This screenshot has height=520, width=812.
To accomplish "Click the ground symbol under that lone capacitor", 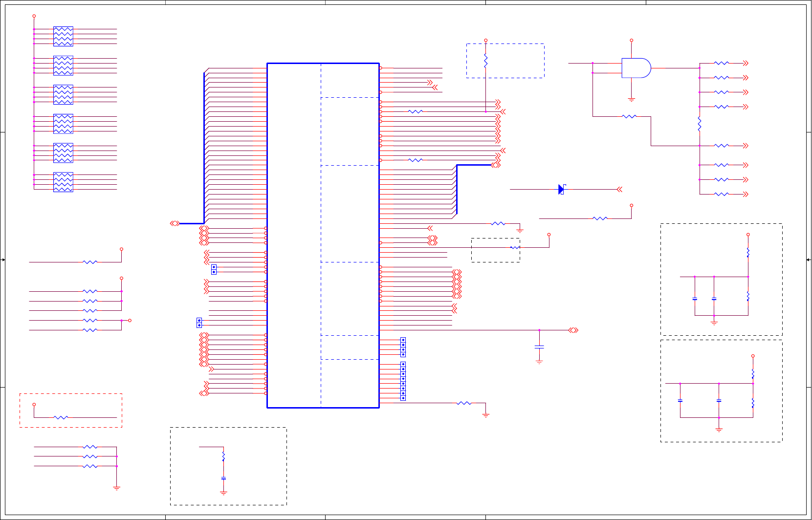I will pyautogui.click(x=539, y=362).
